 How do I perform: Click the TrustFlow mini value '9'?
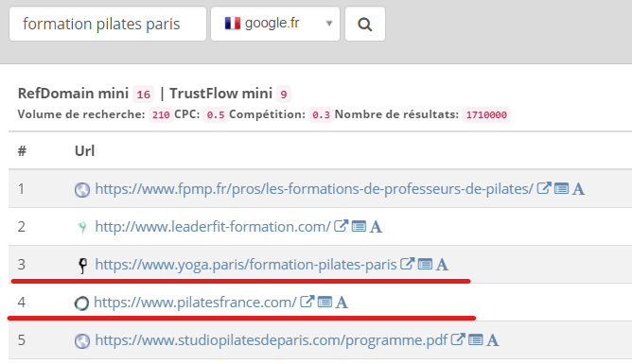284,95
